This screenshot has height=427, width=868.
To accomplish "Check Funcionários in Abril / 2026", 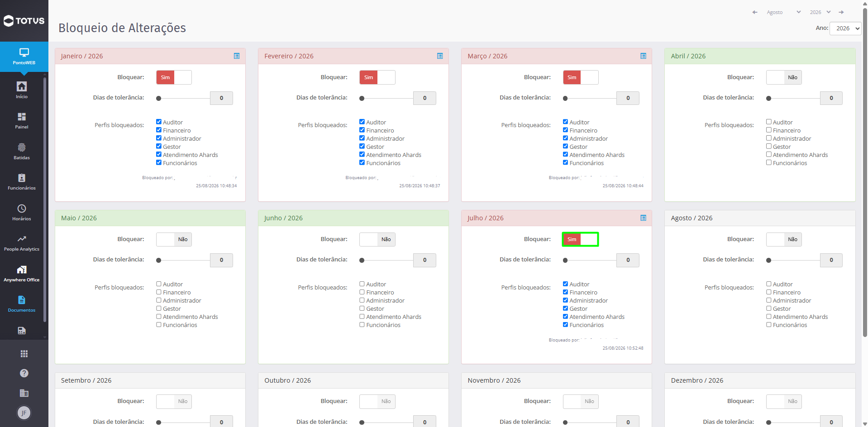I will [769, 162].
